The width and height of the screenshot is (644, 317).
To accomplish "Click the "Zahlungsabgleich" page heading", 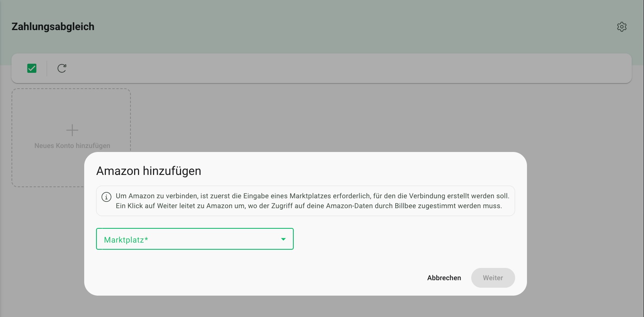I will coord(53,27).
